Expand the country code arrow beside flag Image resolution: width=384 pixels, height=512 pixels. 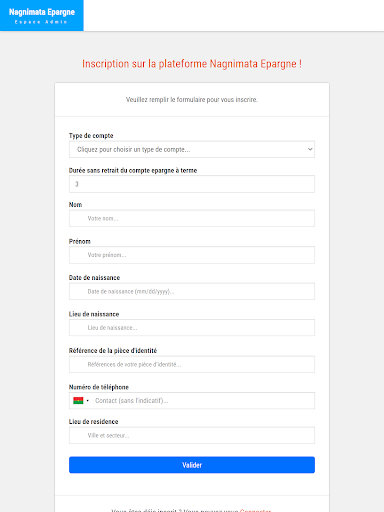point(88,401)
